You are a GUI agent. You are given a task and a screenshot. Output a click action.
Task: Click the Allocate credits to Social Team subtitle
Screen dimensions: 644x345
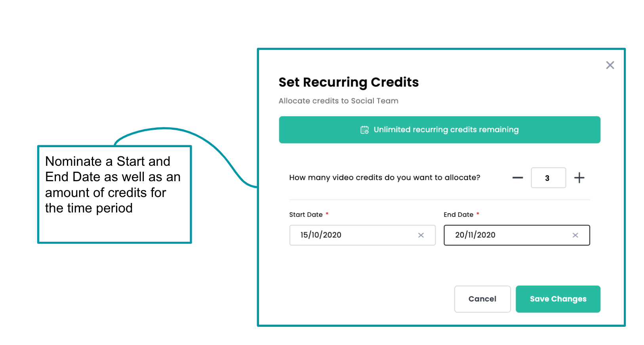tap(338, 101)
